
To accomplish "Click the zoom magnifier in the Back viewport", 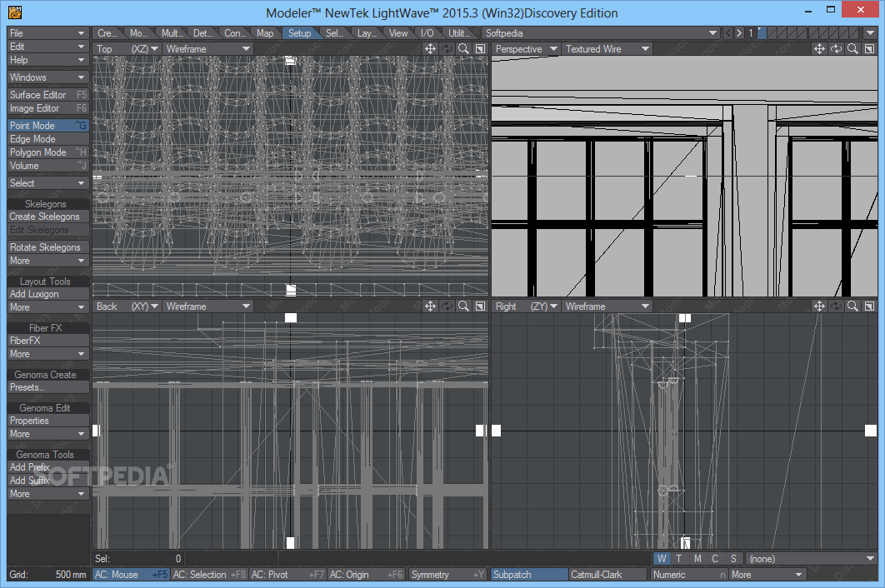I will pyautogui.click(x=463, y=306).
